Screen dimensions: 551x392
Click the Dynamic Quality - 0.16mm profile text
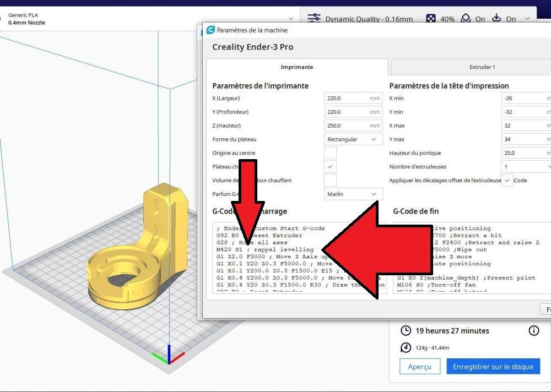369,19
